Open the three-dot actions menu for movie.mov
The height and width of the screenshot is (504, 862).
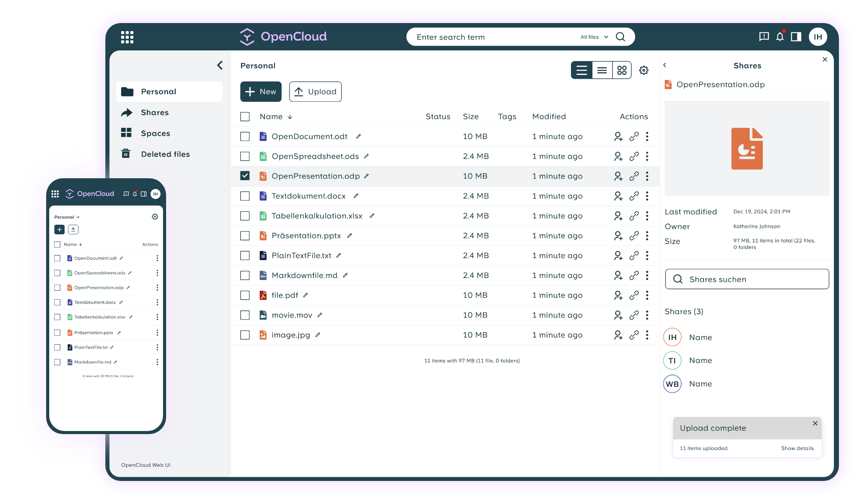pos(647,315)
